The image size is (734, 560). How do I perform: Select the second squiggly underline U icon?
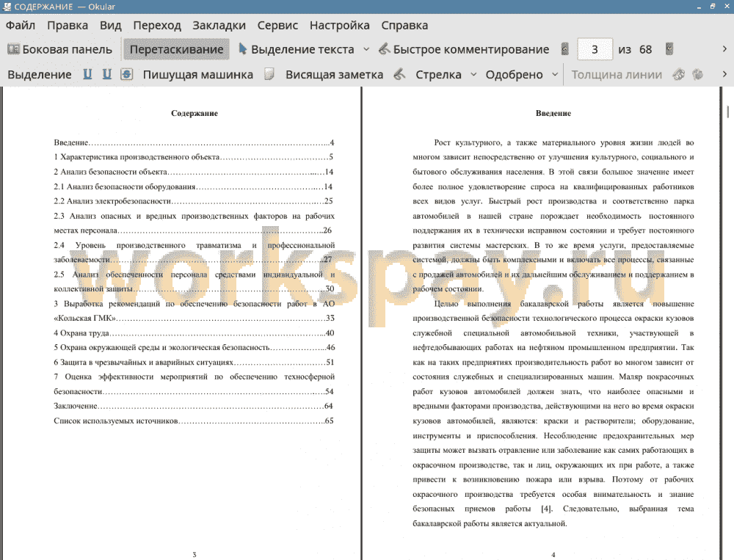tap(107, 74)
